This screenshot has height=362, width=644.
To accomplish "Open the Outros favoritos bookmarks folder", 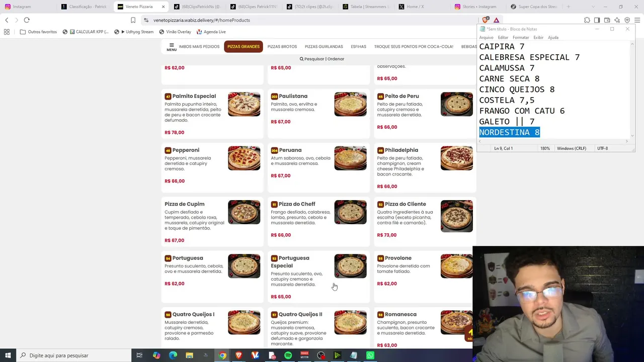I will point(38,32).
